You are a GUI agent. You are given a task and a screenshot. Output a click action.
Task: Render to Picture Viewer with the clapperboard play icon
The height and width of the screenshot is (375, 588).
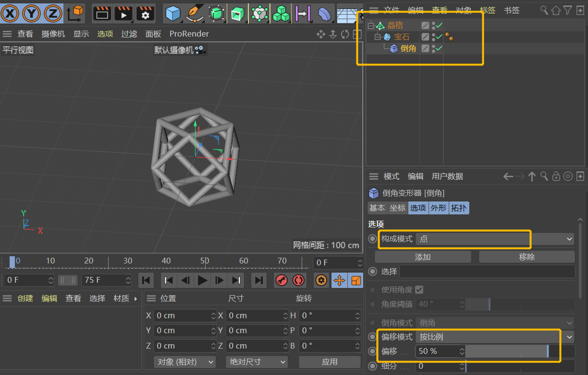pyautogui.click(x=123, y=13)
